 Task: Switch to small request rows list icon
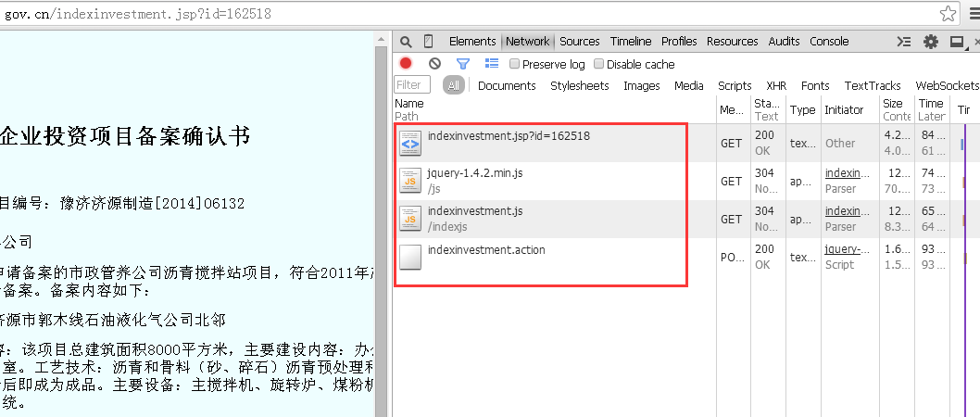[492, 63]
